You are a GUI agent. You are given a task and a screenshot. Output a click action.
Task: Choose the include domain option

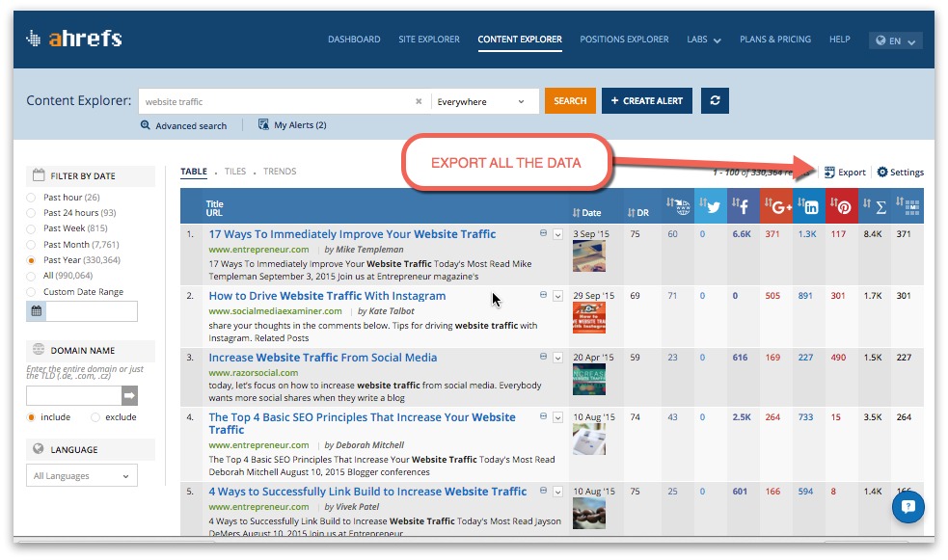coord(31,417)
